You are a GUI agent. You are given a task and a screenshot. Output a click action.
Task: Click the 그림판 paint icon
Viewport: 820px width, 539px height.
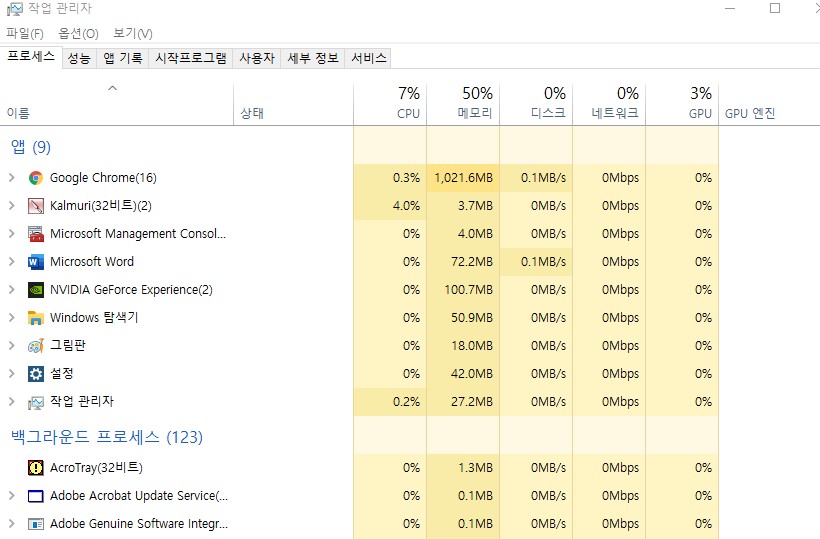(36, 346)
